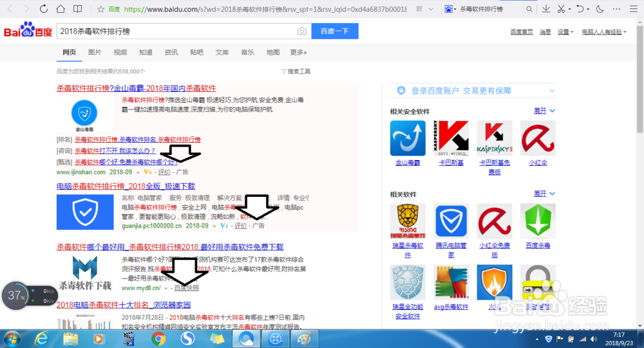644x348 pixels.
Task: Switch to the 资讯 tab
Action: point(171,52)
